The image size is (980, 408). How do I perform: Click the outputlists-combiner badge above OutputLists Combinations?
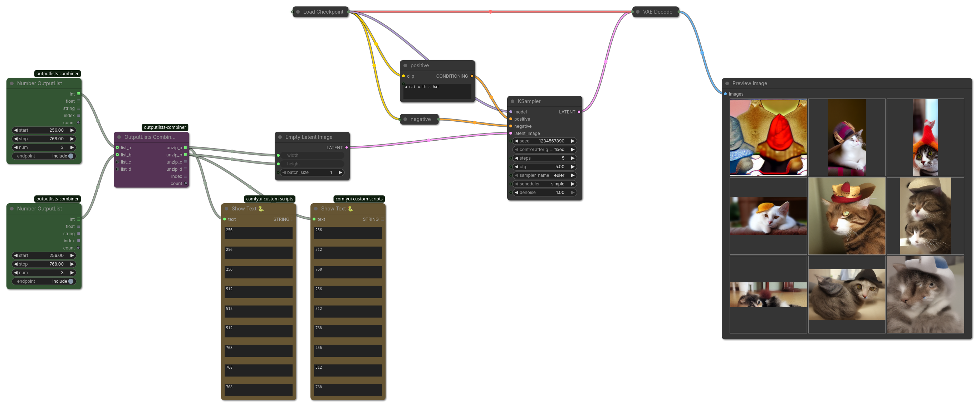[165, 127]
